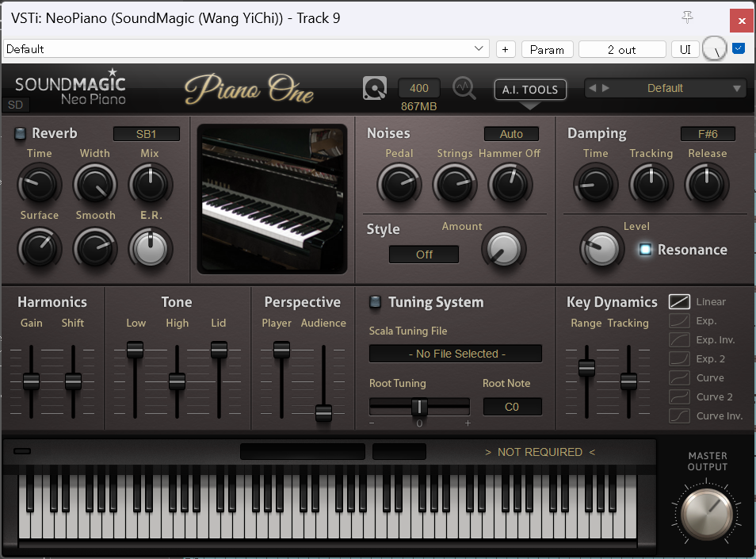
Task: Toggle the Reverb enable switch
Action: click(x=21, y=133)
